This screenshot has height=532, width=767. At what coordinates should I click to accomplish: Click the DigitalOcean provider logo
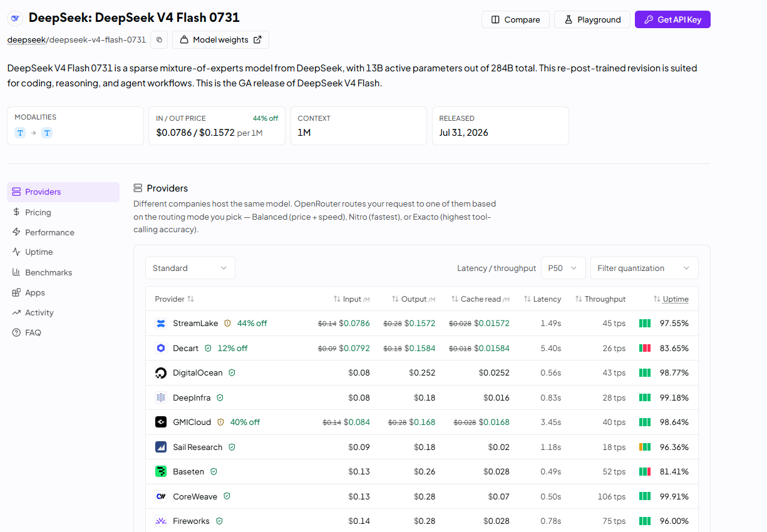coord(161,373)
